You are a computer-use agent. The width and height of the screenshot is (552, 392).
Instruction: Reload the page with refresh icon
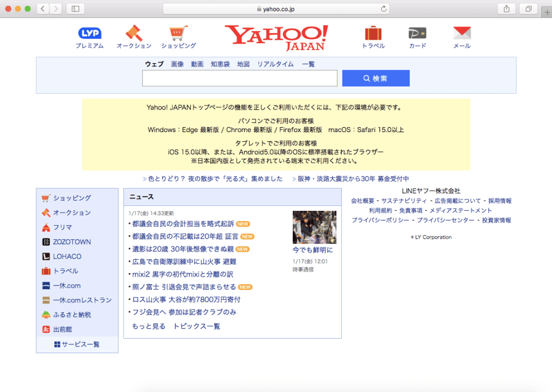tap(384, 9)
